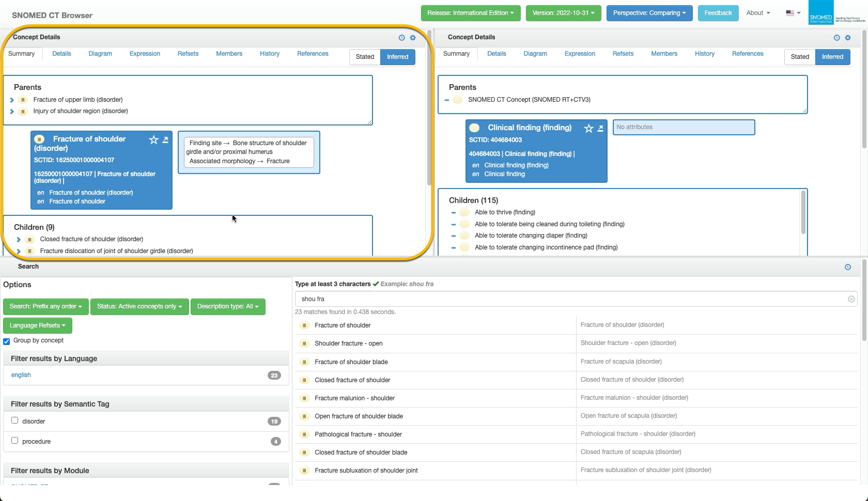The width and height of the screenshot is (868, 501).
Task: Open history clock icon in left Concept Details
Action: tap(401, 38)
